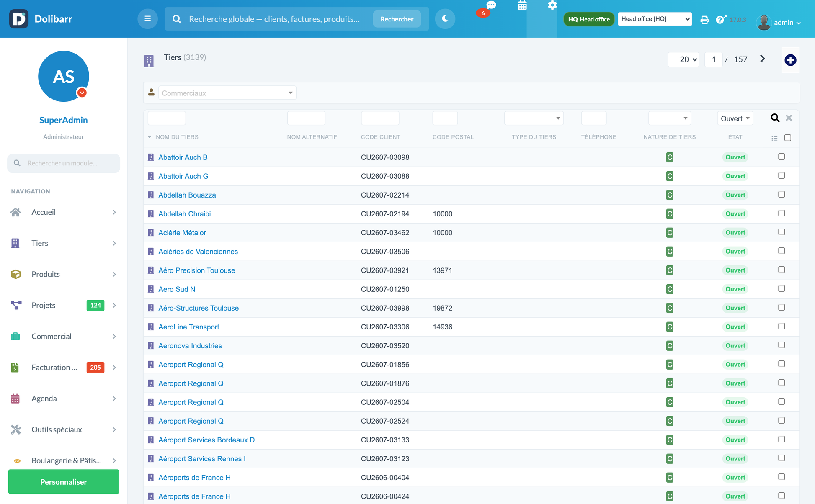815x504 pixels.
Task: Switch to dark mode with moon icon
Action: (x=445, y=19)
